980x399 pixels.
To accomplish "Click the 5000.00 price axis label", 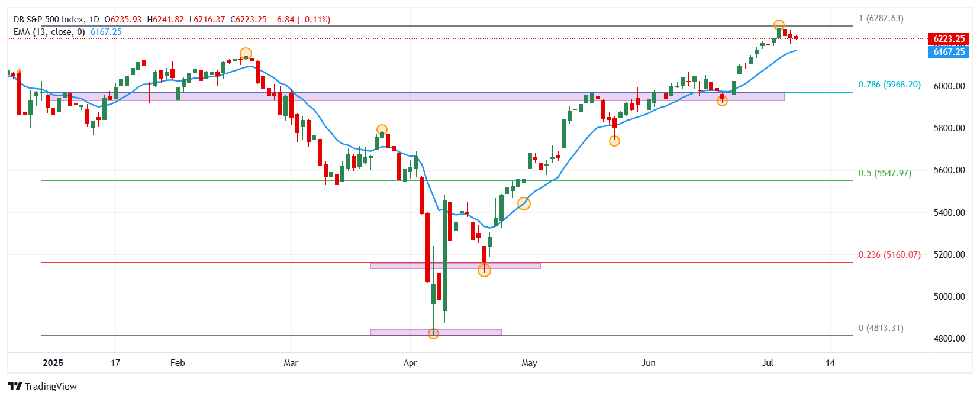I will pos(949,297).
